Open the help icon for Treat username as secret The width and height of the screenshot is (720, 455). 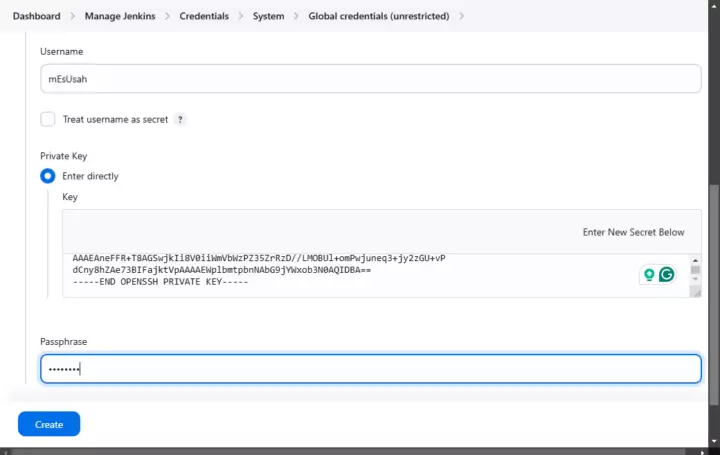click(180, 119)
